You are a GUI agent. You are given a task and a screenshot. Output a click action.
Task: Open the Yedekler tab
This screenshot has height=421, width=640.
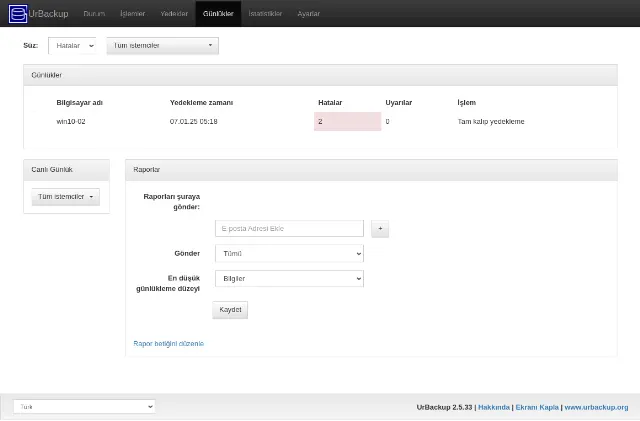(x=174, y=13)
